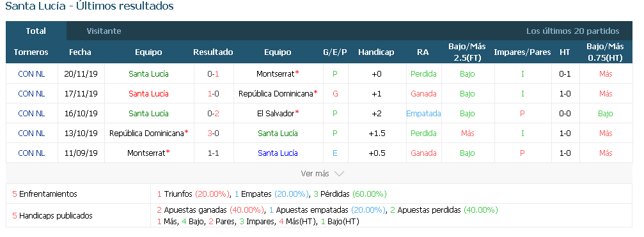
Task: Select the blue Santa Lucía team link
Action: coord(278,153)
